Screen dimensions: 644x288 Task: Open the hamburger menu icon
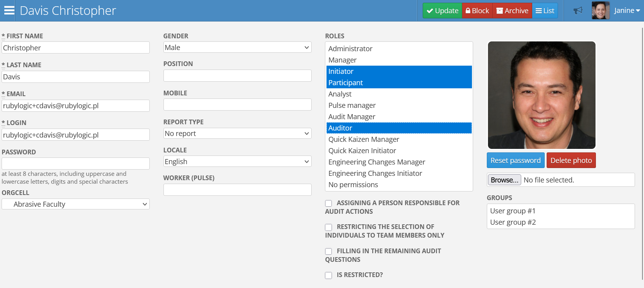(9, 11)
